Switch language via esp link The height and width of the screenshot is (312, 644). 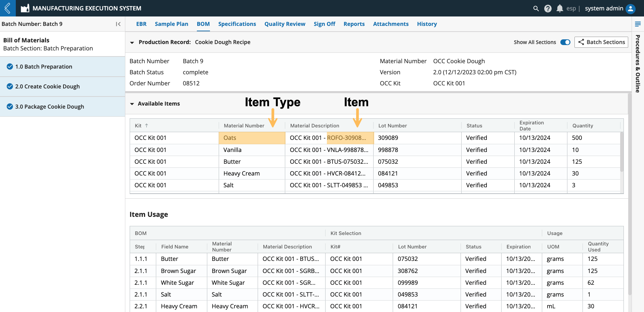pyautogui.click(x=571, y=8)
